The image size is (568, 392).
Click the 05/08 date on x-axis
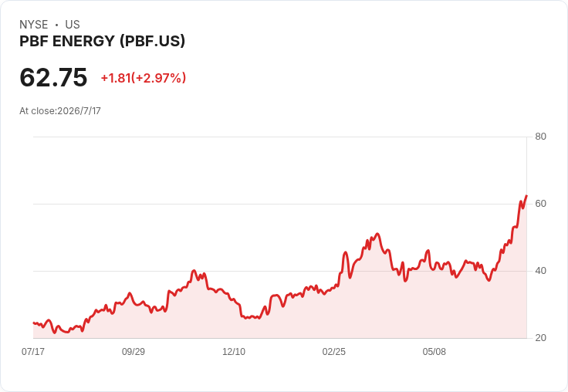click(434, 352)
